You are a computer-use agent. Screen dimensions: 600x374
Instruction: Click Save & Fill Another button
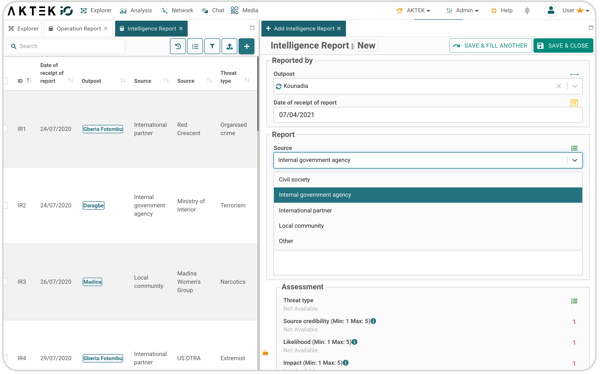(491, 46)
